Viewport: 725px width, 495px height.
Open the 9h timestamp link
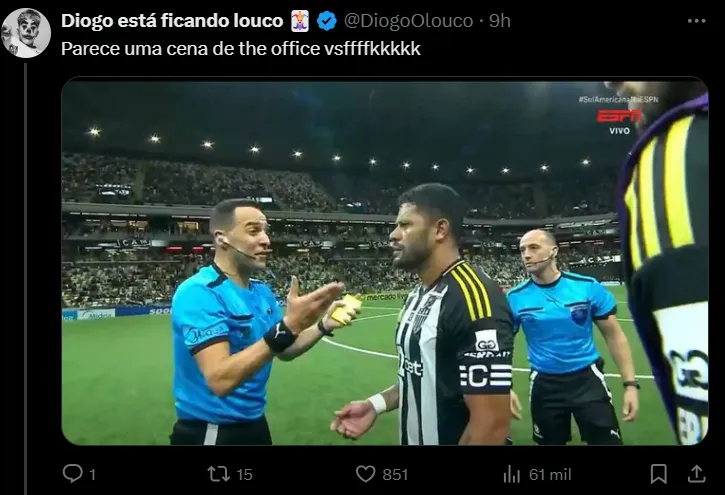pos(500,21)
